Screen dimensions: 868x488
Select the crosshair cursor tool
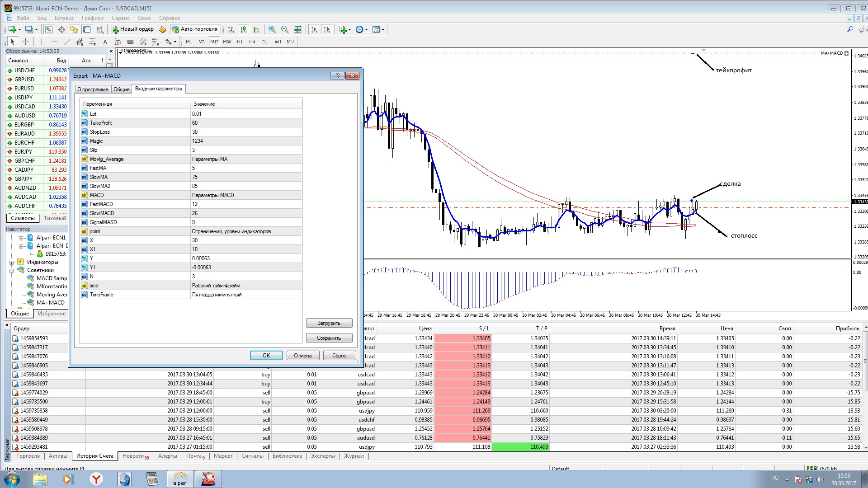click(x=26, y=42)
